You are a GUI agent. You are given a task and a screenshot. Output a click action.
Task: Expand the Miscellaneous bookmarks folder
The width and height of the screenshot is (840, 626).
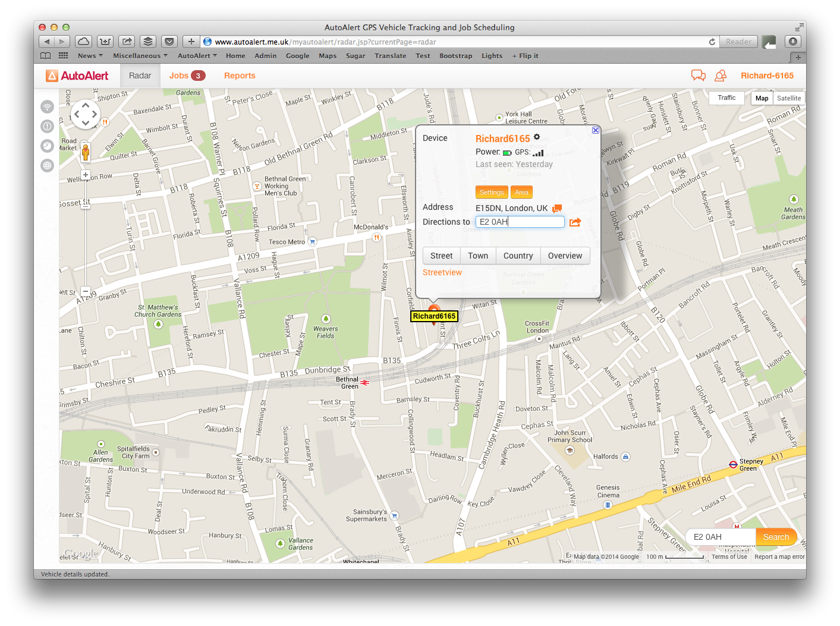click(140, 56)
